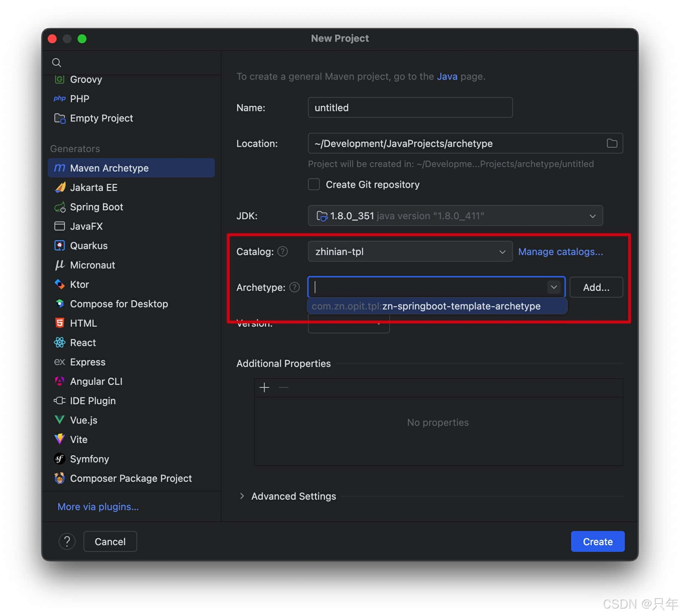The image size is (680, 616).
Task: Click the HTML5 shield icon
Action: [59, 323]
